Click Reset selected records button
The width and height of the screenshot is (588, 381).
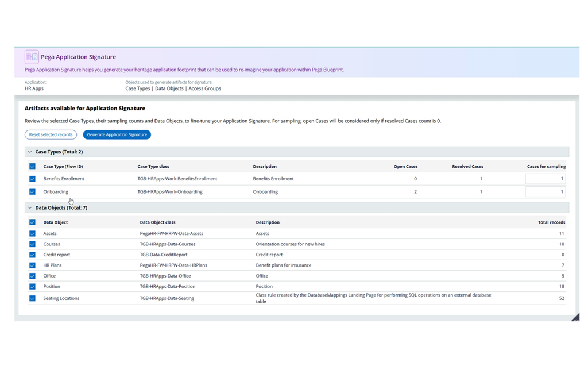tap(51, 134)
